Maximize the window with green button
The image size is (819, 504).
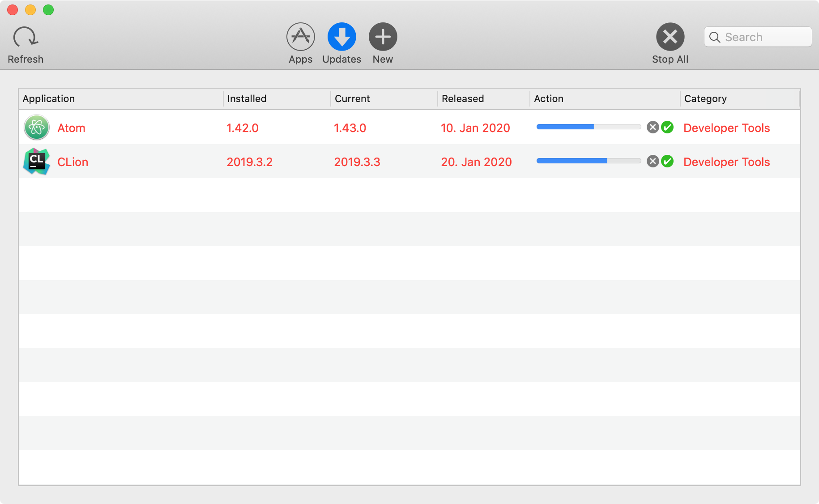point(48,10)
